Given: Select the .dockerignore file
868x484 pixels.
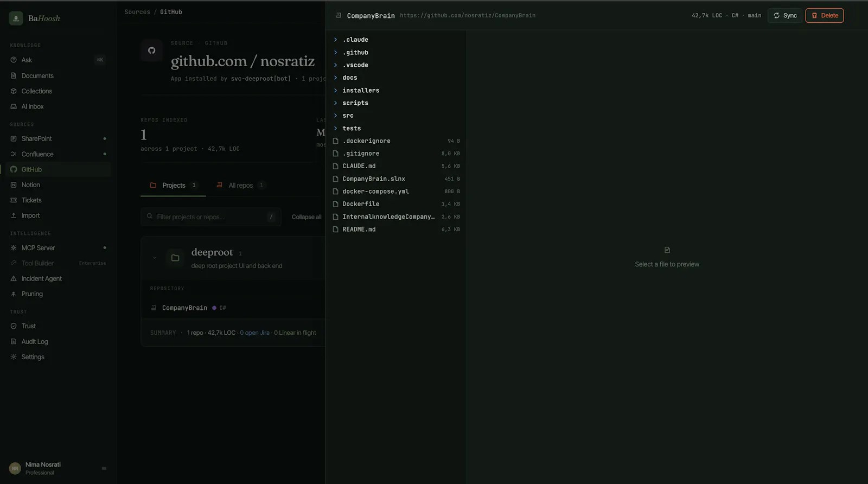Looking at the screenshot, I should tap(396, 141).
